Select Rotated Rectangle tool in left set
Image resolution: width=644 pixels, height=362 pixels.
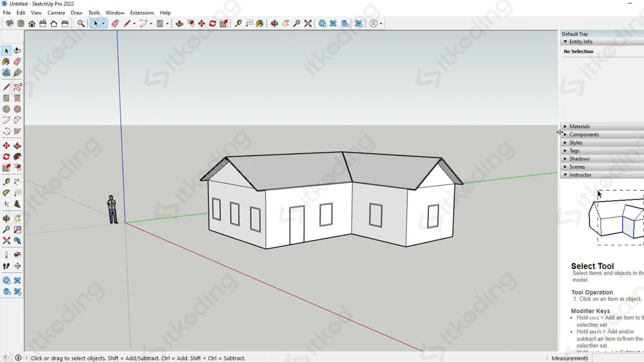pyautogui.click(x=17, y=98)
